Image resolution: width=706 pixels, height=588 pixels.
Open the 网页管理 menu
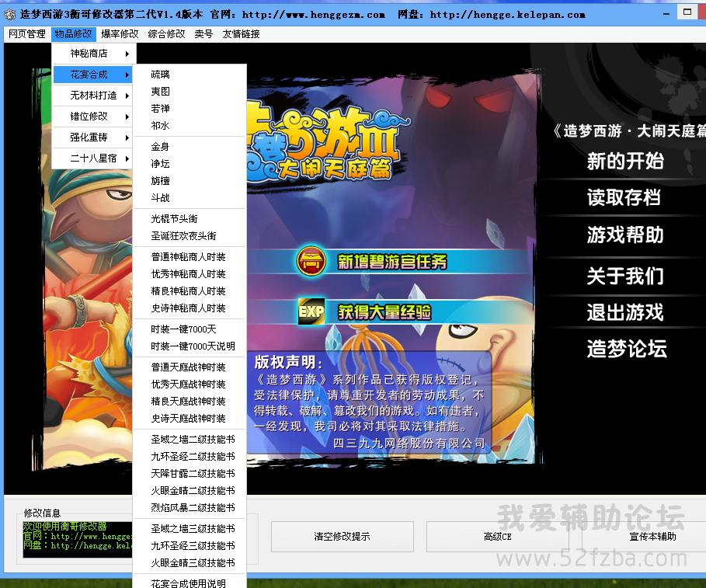(x=26, y=33)
